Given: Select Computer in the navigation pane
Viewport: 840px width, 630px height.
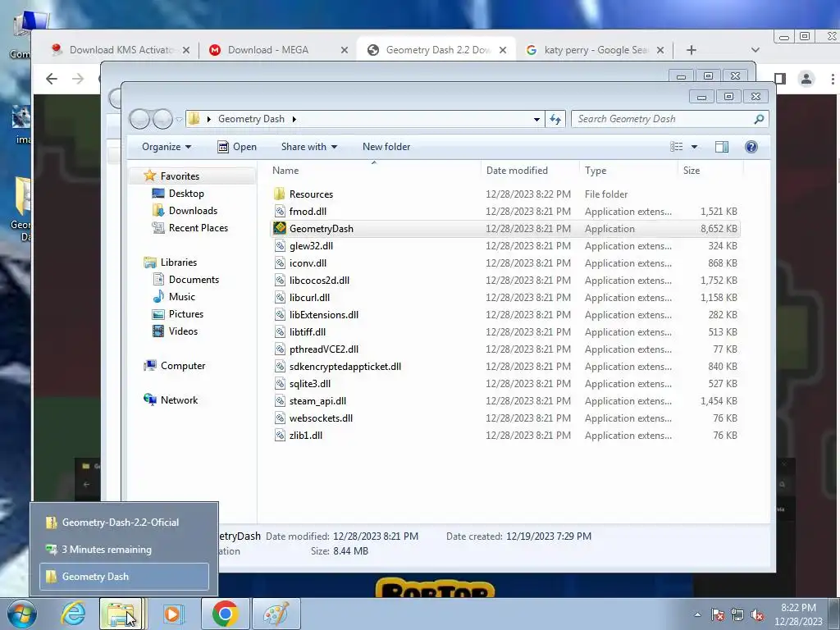Looking at the screenshot, I should 183,366.
